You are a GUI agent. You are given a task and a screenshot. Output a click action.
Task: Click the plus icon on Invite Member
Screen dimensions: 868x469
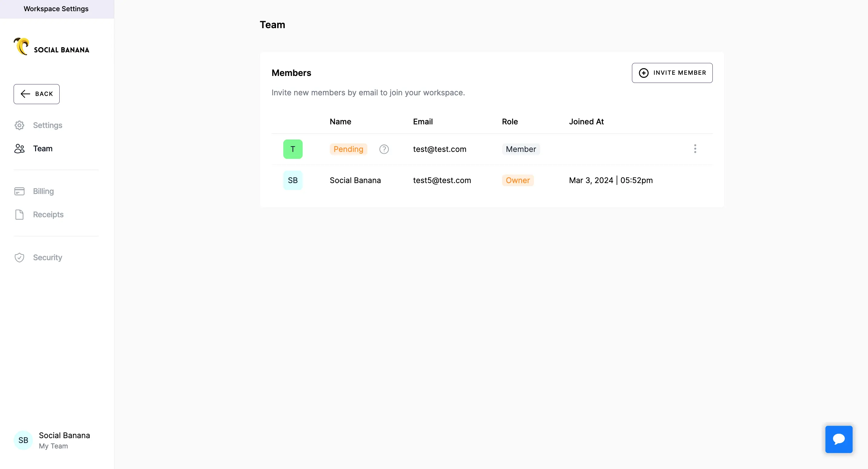click(x=644, y=73)
